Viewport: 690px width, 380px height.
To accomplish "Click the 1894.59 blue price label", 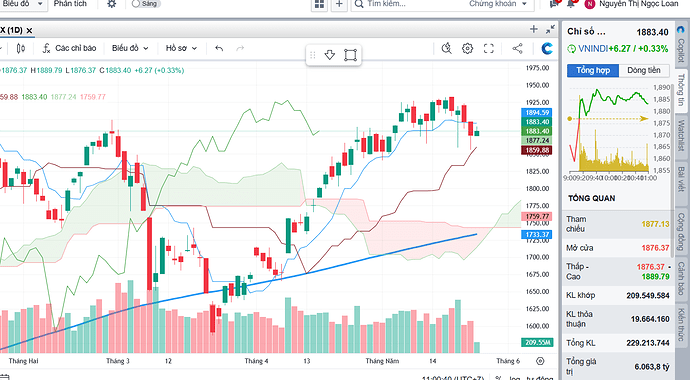I will click(x=536, y=113).
